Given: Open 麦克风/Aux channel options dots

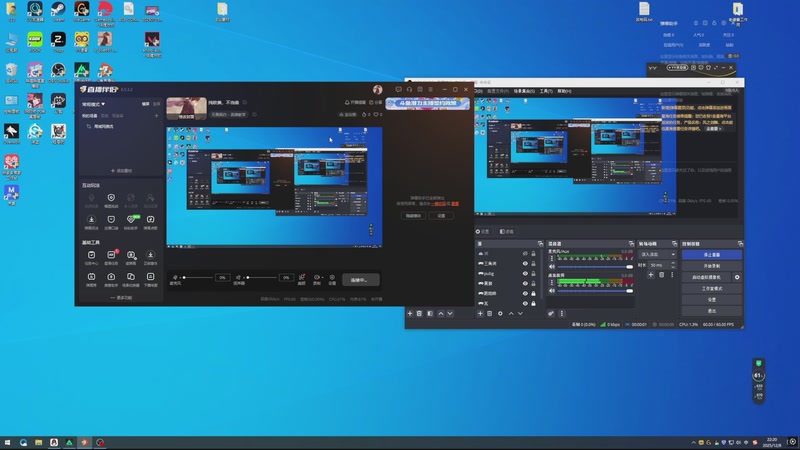Looking at the screenshot, I should (552, 258).
